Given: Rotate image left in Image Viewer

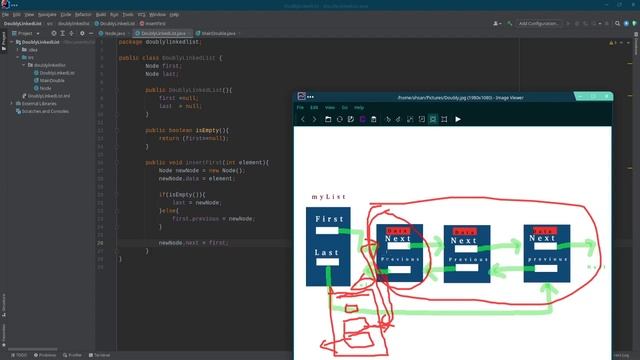Looking at the screenshot, I should pos(388,119).
